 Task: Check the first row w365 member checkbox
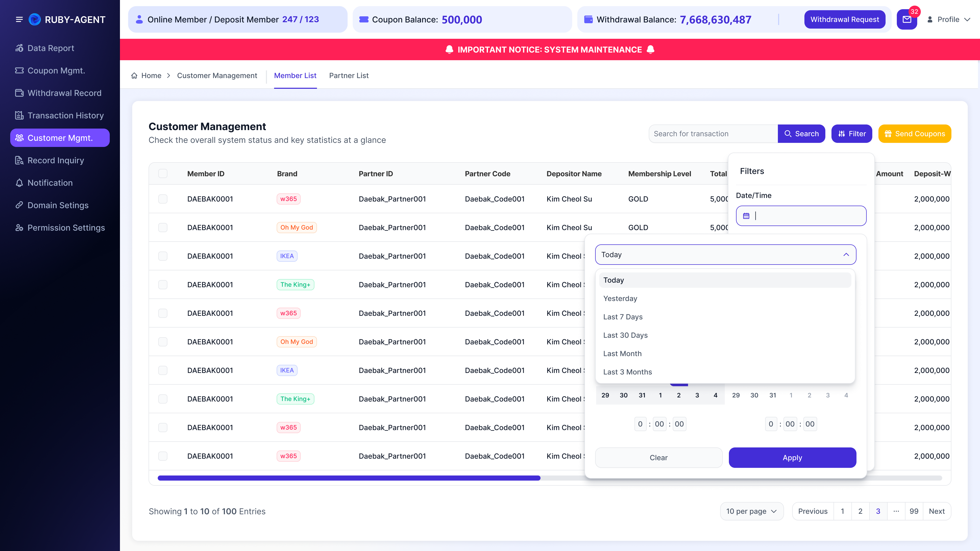click(163, 199)
